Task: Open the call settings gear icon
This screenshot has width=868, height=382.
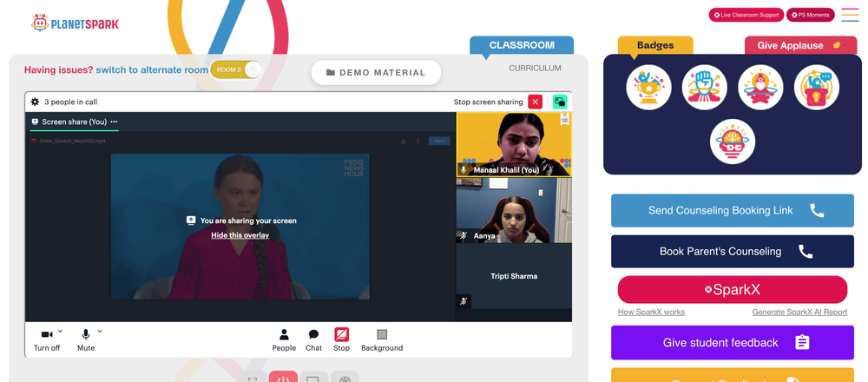Action: [35, 102]
